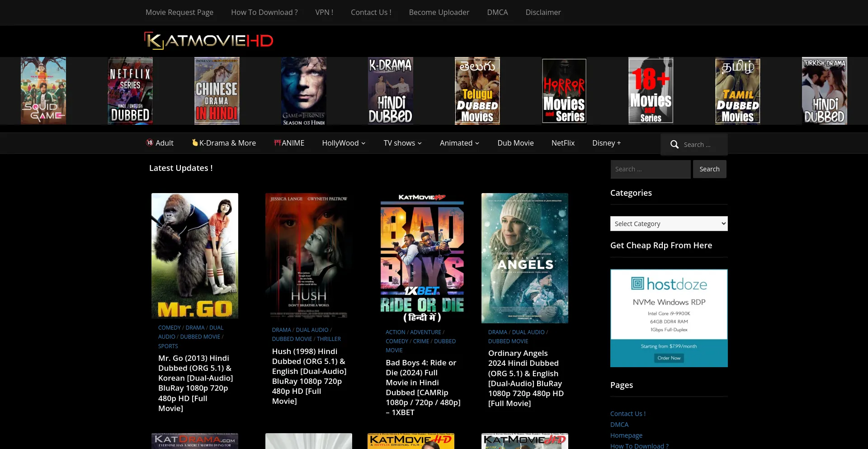Screen dimensions: 868x449
Task: Open the Netflix Series Dubbed banner
Action: click(x=130, y=90)
